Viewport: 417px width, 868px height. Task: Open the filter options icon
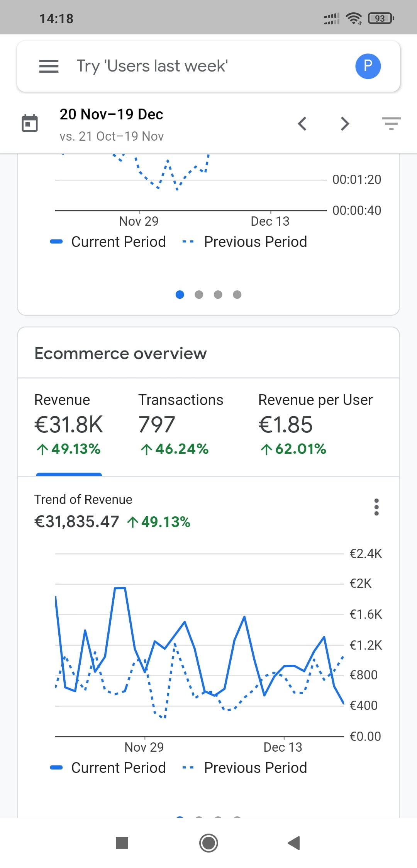(391, 124)
